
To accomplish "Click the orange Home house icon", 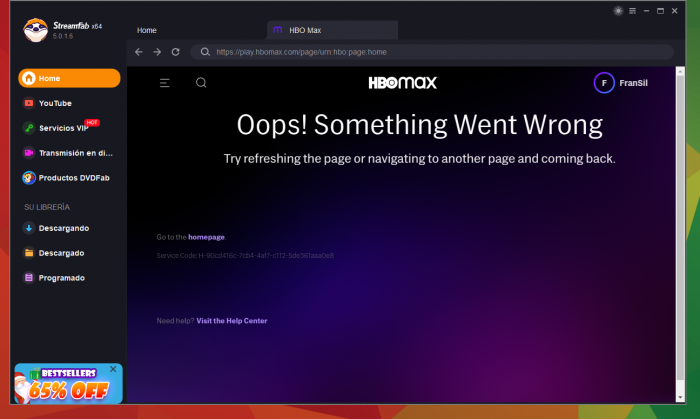I will coord(29,78).
